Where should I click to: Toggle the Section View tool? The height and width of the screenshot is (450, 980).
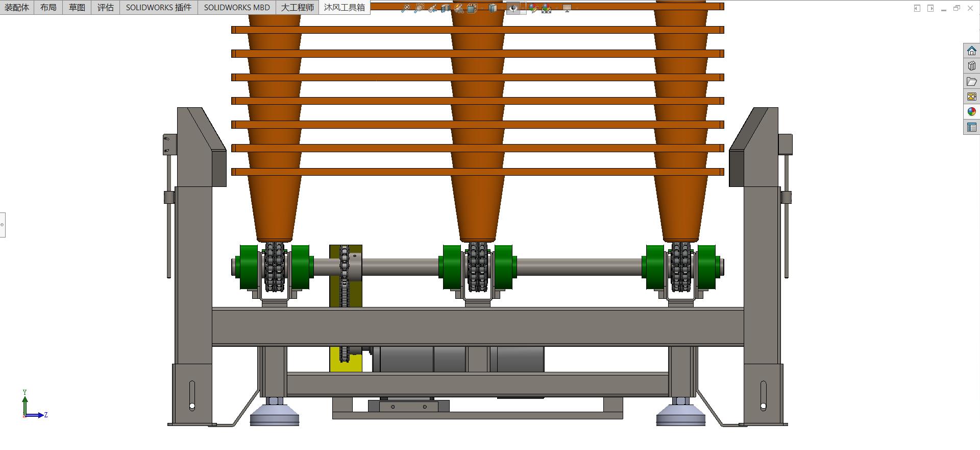click(x=446, y=8)
